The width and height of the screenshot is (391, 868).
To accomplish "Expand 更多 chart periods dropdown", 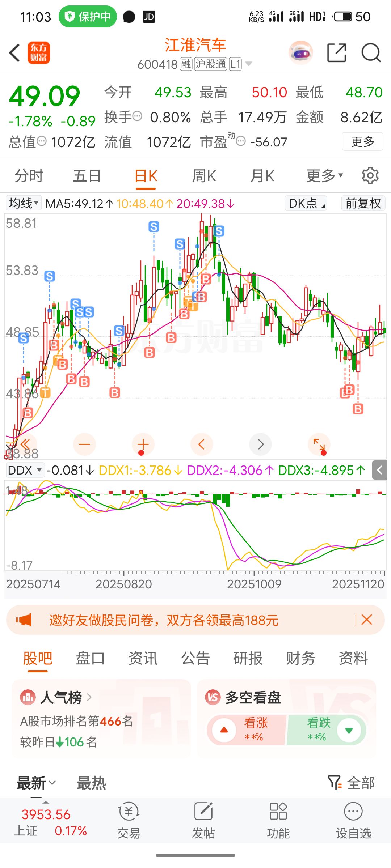I will click(x=324, y=176).
